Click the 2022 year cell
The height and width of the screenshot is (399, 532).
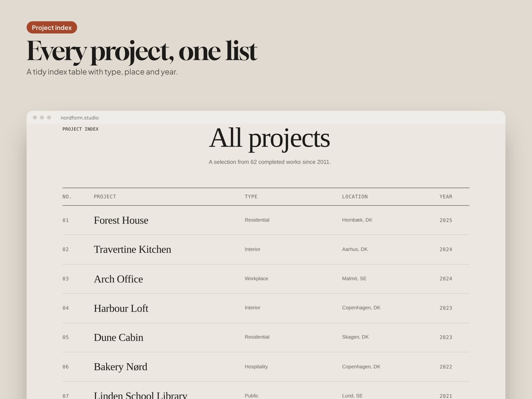click(x=446, y=367)
